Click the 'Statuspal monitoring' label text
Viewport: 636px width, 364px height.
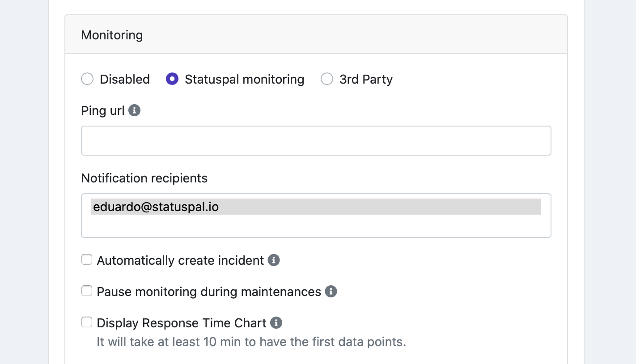[x=245, y=79]
